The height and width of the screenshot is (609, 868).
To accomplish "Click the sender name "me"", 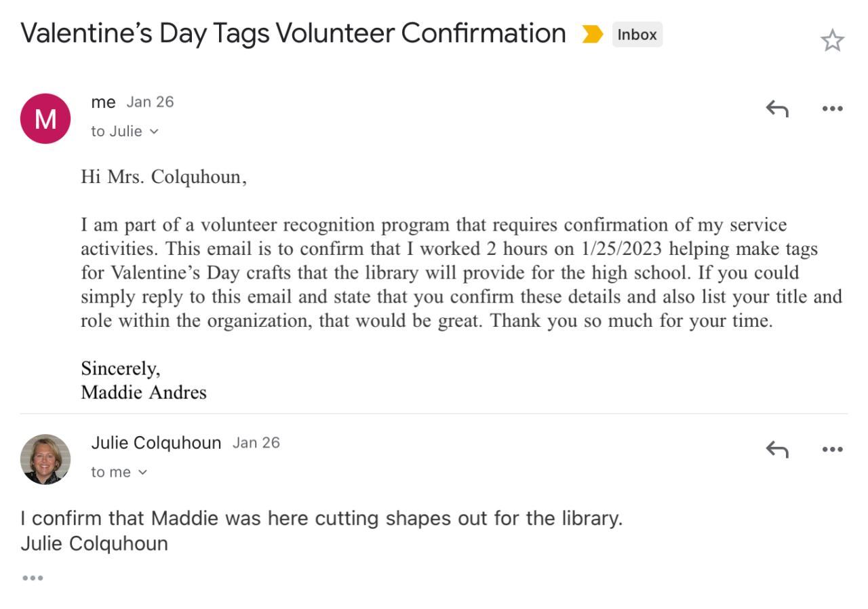I will pos(103,102).
